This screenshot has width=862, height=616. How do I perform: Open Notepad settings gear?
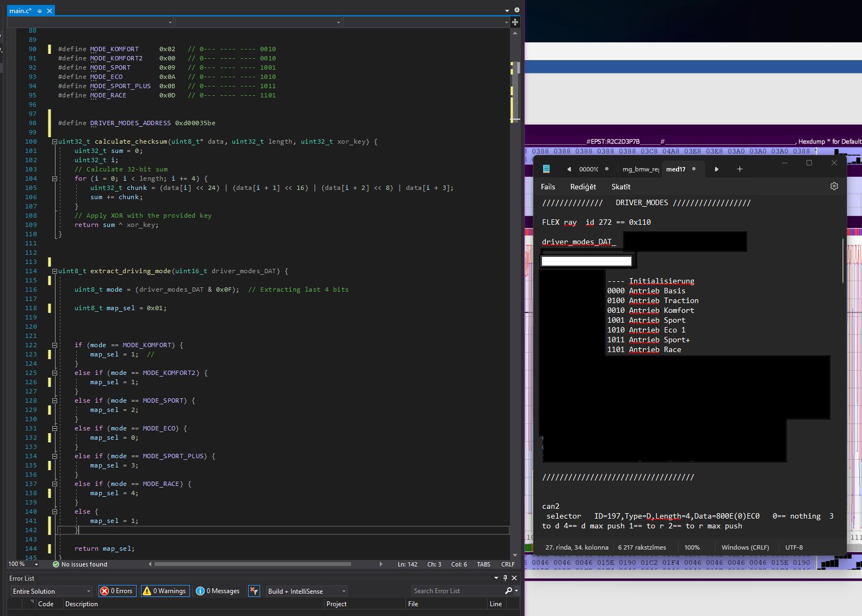pos(834,186)
